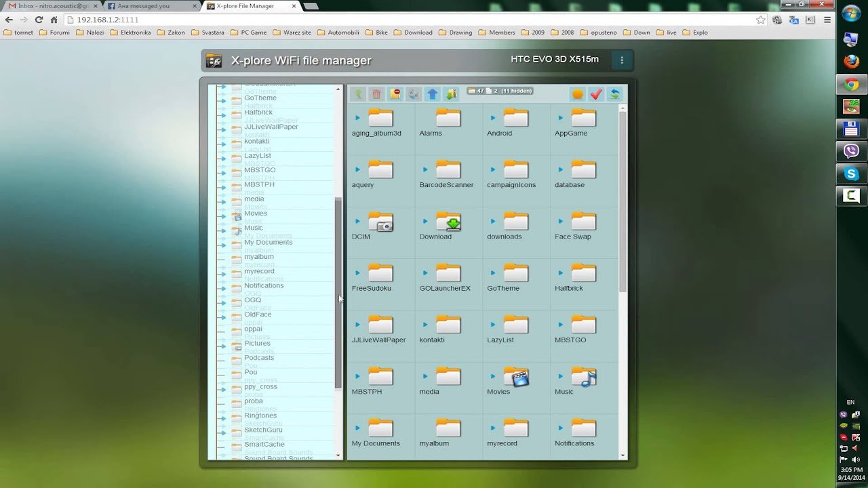Viewport: 868px width, 488px height.
Task: Open Chrome's hamburger menu
Action: tap(827, 20)
